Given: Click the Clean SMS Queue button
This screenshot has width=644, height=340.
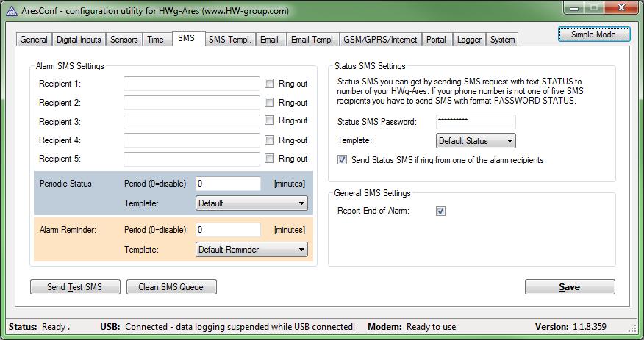Looking at the screenshot, I should (x=171, y=286).
